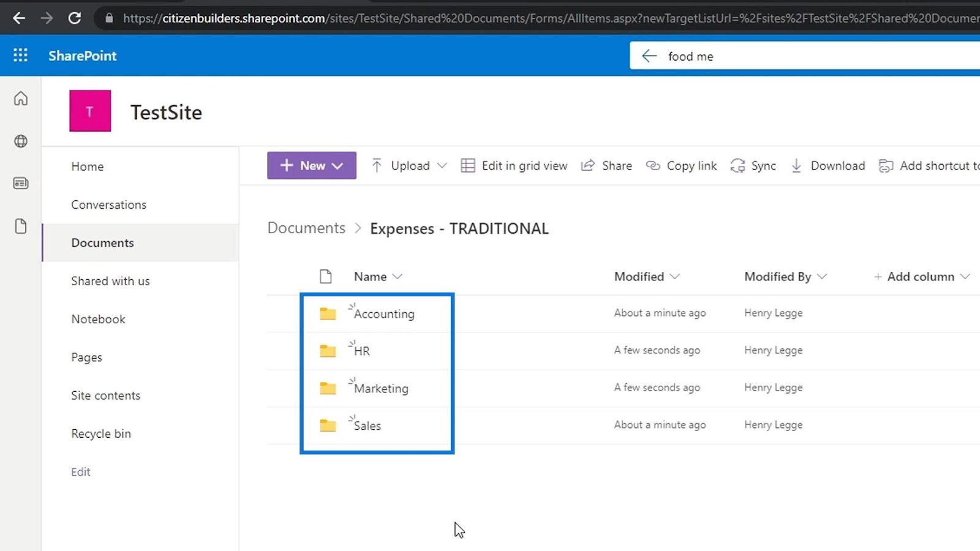Click into the search box field
The width and height of the screenshot is (980, 551).
796,56
